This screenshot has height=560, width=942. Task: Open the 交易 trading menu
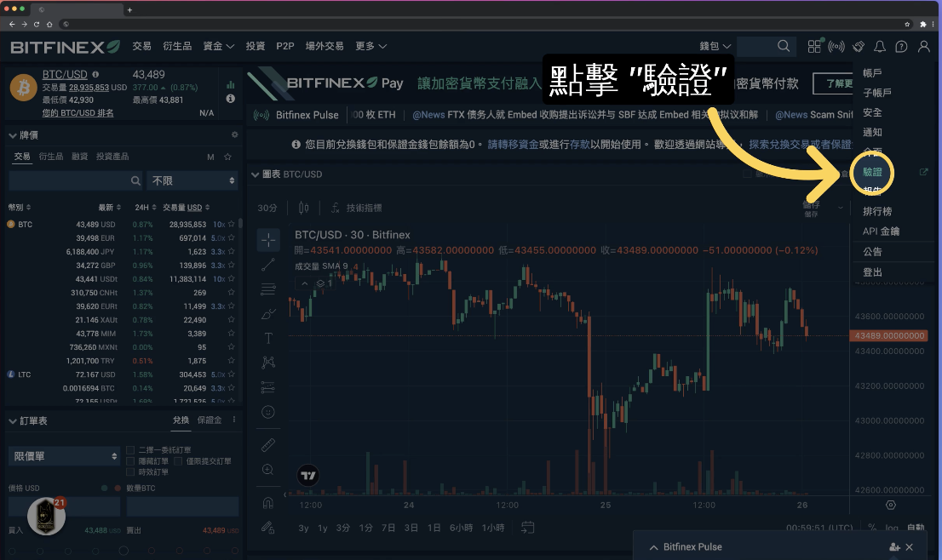[141, 46]
